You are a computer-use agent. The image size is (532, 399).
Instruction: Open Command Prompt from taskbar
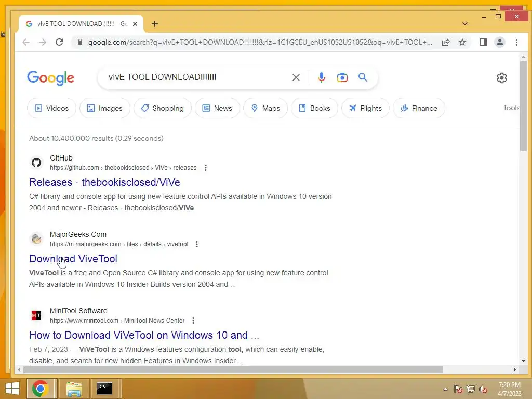point(104,389)
